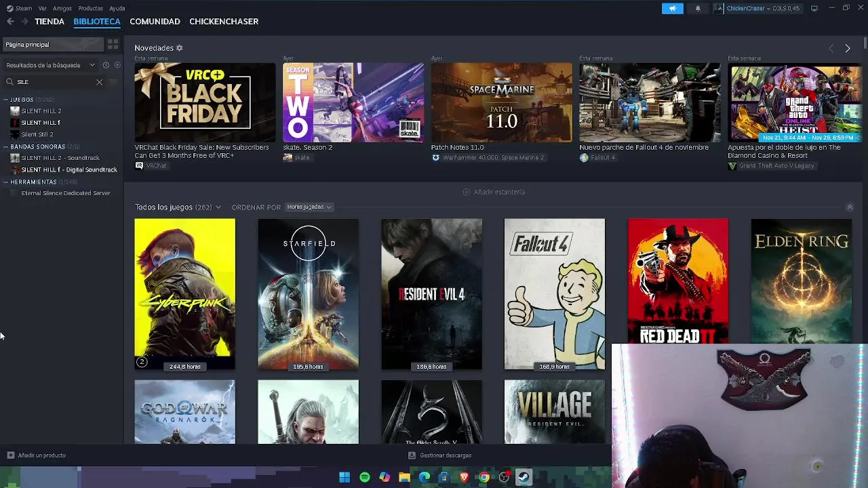The width and height of the screenshot is (868, 488).
Task: Open the Steam announcements megaphone button
Action: [x=672, y=9]
